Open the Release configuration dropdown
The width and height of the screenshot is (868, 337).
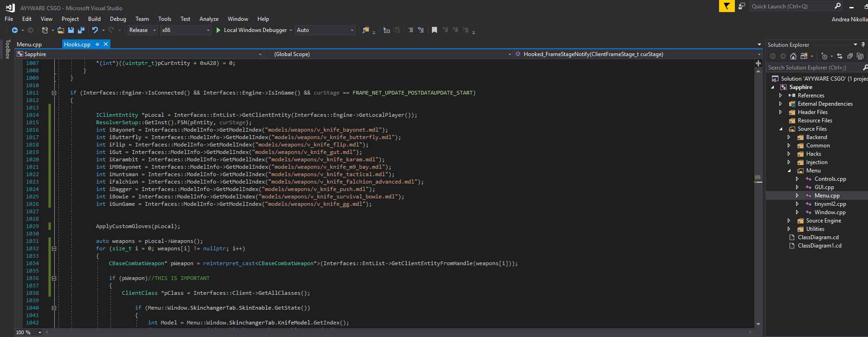(x=142, y=30)
